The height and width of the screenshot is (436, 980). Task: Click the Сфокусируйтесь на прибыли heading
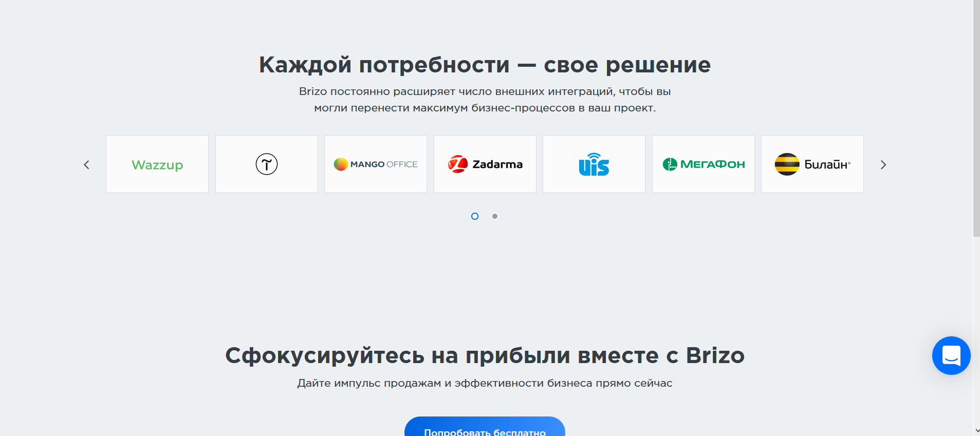(x=485, y=355)
